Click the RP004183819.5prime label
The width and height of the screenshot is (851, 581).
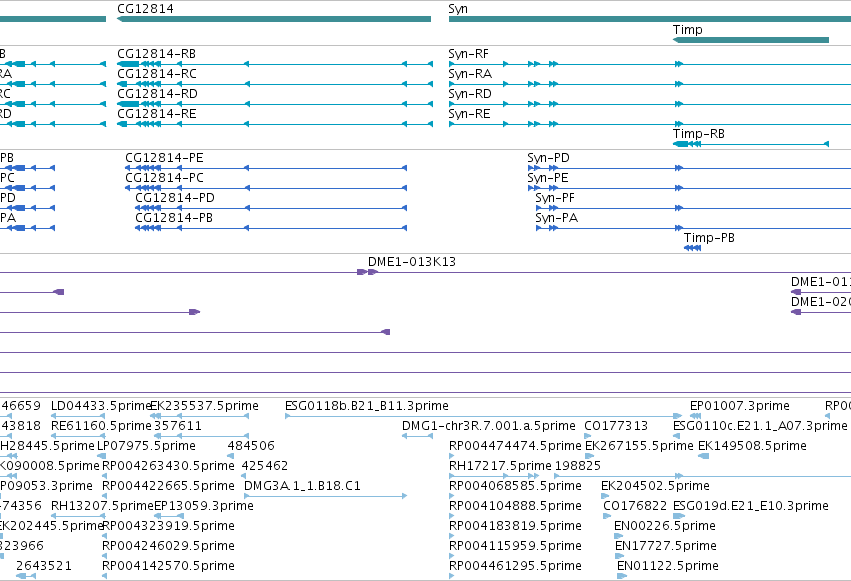(x=515, y=526)
